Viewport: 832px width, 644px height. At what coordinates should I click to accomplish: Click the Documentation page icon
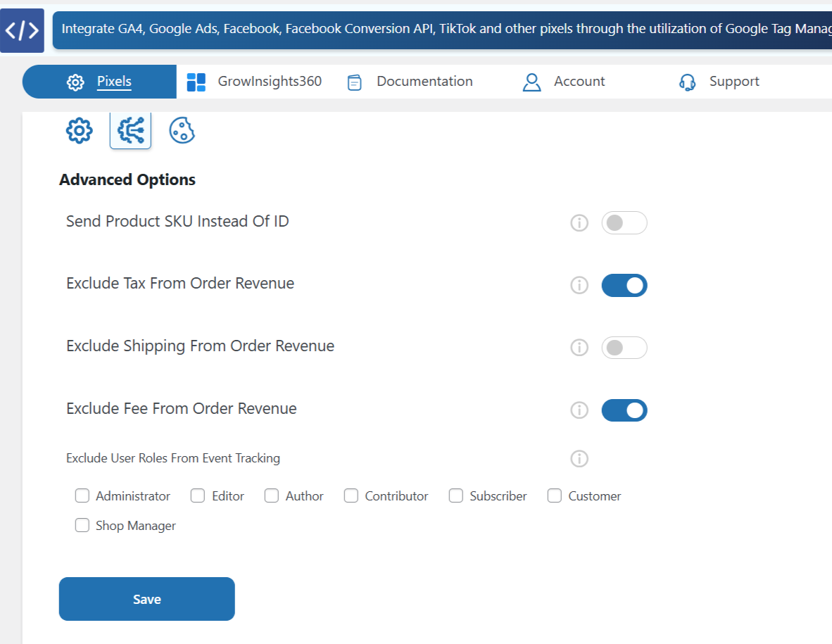(354, 82)
